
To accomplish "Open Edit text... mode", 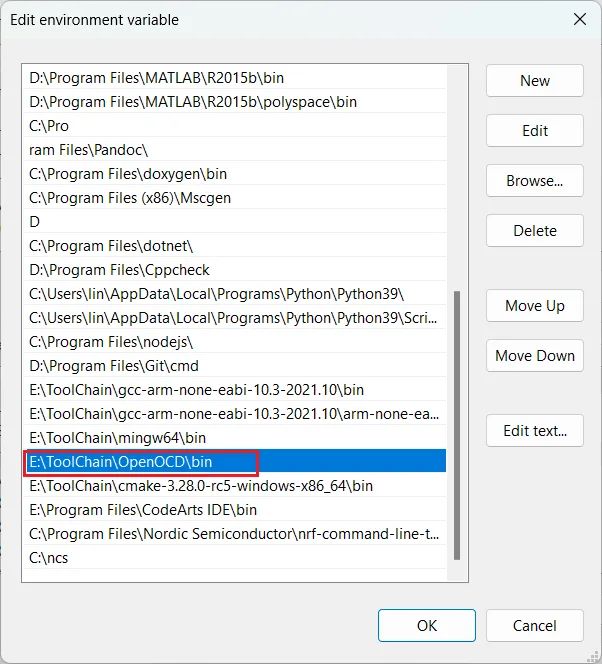I will (x=535, y=431).
